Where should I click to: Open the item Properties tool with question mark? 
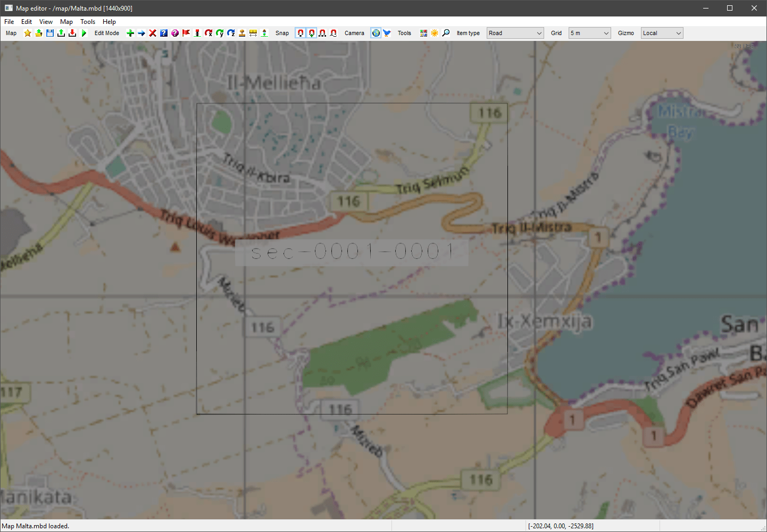click(164, 33)
